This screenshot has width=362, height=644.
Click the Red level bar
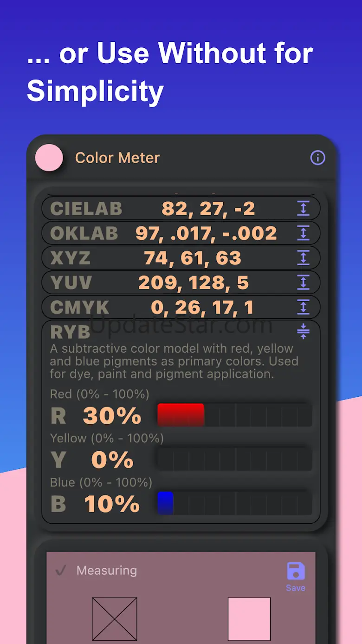coord(234,415)
